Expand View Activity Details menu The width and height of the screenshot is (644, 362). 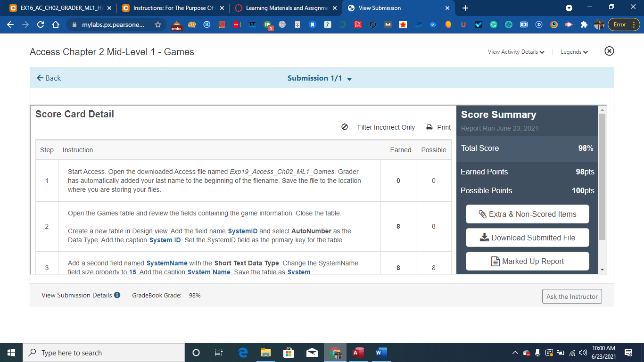(x=516, y=52)
